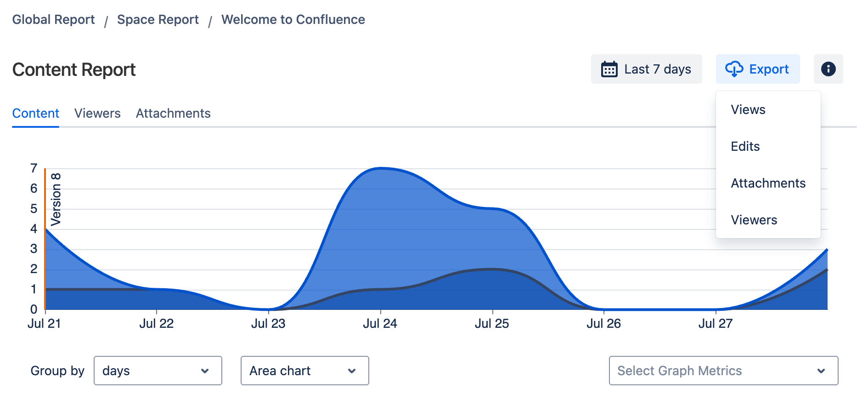This screenshot has width=868, height=400.
Task: Open the Select Graph Metrics dropdown
Action: pyautogui.click(x=723, y=371)
